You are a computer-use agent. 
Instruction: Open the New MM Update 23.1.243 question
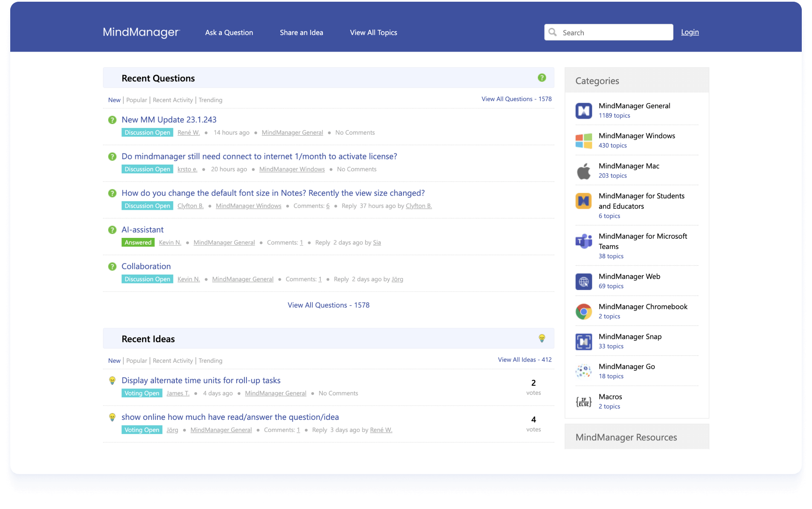(169, 120)
